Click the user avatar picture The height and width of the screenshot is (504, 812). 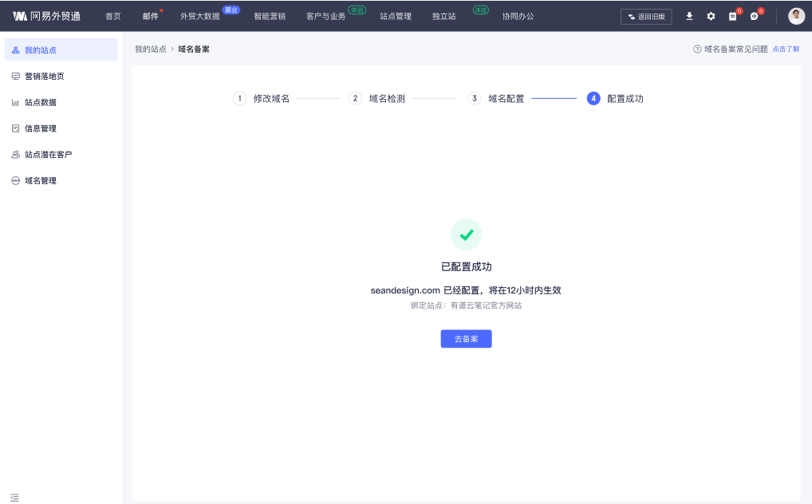coord(796,16)
